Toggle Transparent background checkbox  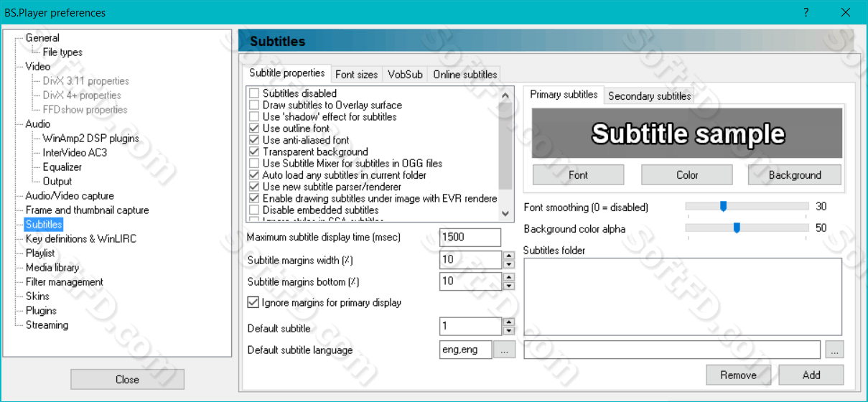pos(253,151)
